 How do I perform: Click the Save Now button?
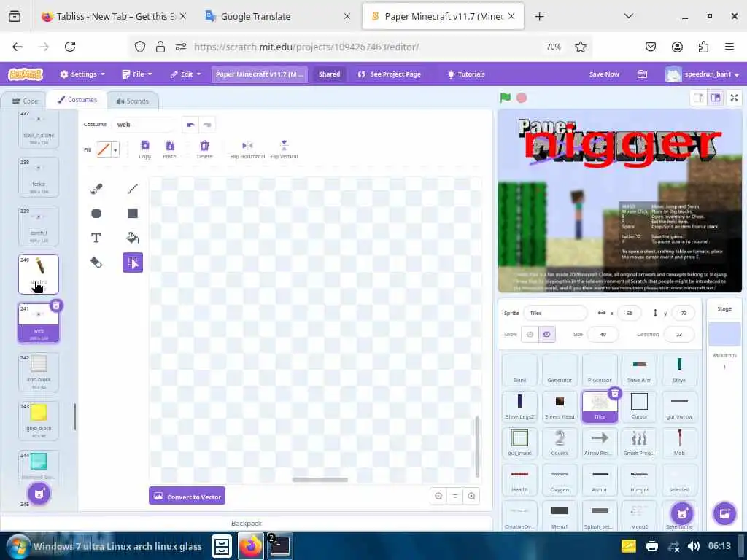coord(604,74)
